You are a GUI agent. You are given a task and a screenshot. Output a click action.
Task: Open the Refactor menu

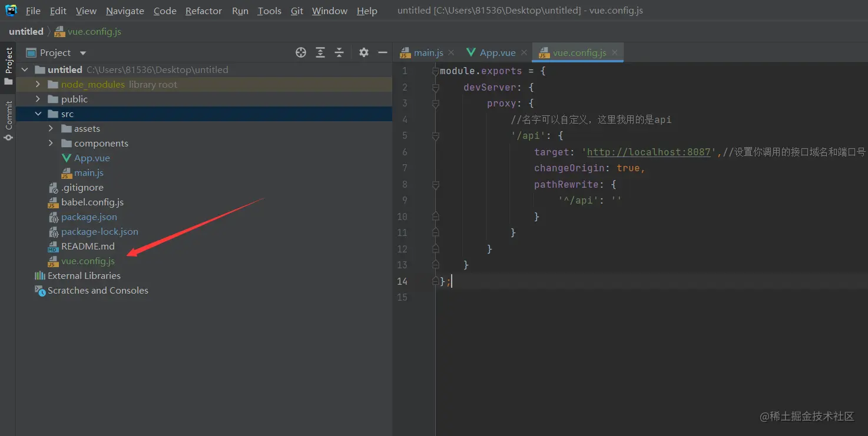coord(204,11)
